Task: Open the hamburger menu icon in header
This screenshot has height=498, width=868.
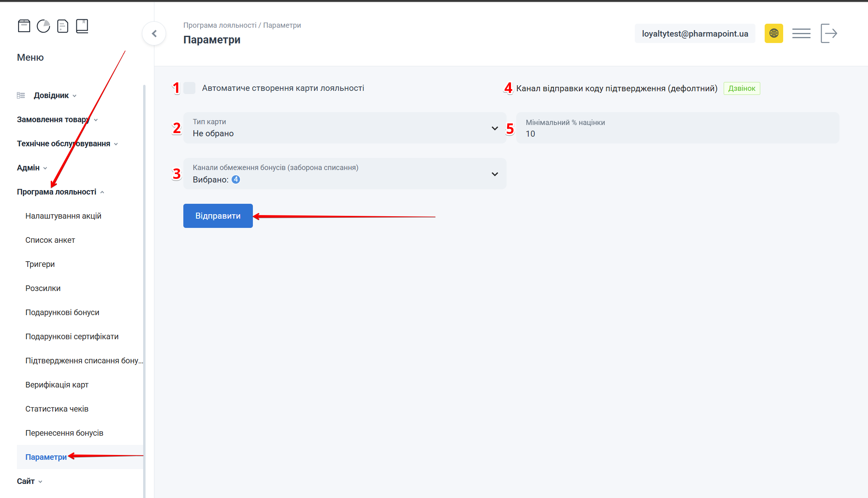Action: pos(801,33)
